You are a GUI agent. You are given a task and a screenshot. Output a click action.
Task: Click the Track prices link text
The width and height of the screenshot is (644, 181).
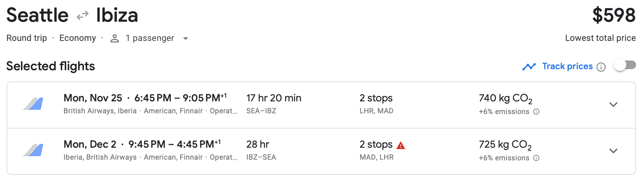tap(567, 66)
